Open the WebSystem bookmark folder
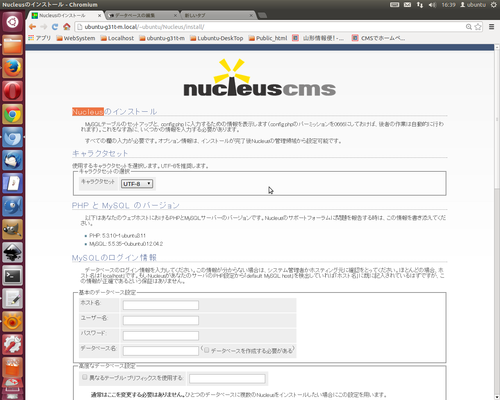Screen dimensions: 500x400 coord(76,38)
